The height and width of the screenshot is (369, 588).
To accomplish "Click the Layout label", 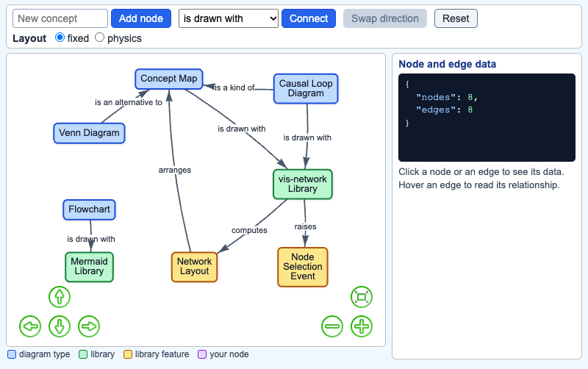I will point(29,38).
